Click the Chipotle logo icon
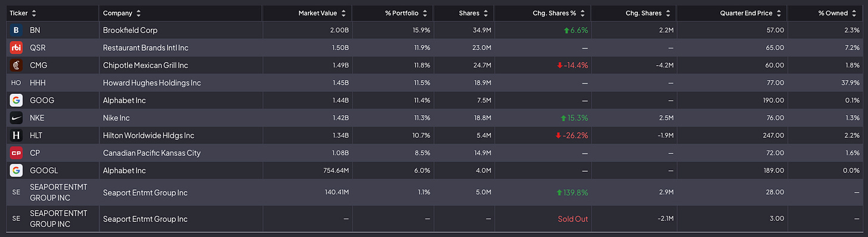 pyautogui.click(x=16, y=65)
